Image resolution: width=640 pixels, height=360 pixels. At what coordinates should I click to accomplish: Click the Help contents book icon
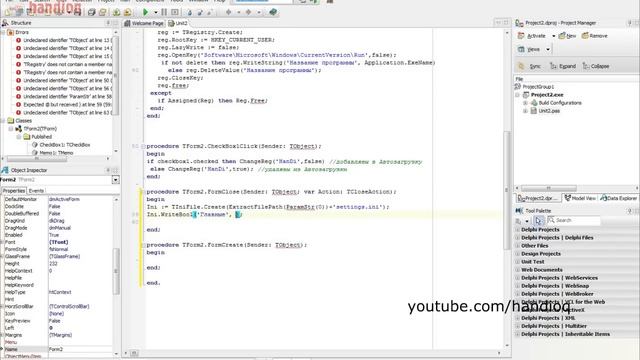coord(273,12)
